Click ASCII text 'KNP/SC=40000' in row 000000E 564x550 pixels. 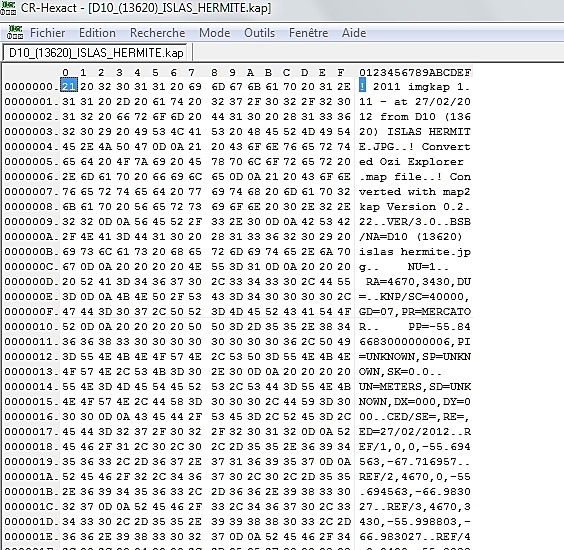pyautogui.click(x=422, y=296)
